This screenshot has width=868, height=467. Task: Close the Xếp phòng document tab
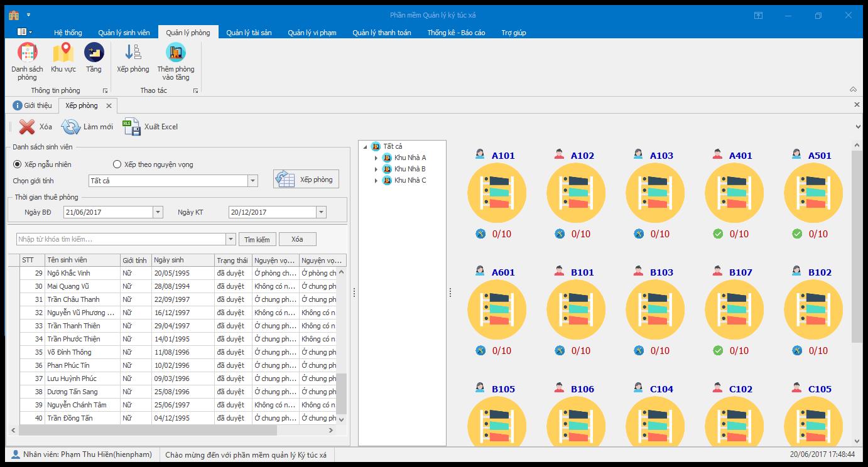(x=109, y=106)
